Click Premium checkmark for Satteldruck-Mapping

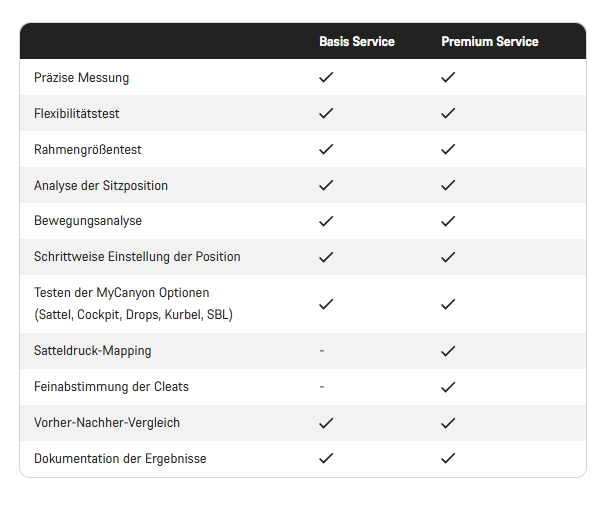coord(448,351)
